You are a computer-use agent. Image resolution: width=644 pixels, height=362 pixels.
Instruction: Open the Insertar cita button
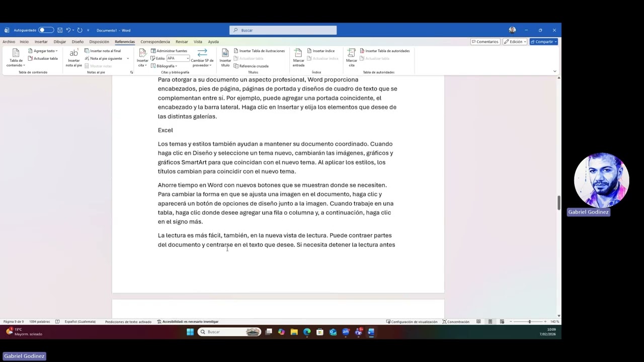[142, 58]
